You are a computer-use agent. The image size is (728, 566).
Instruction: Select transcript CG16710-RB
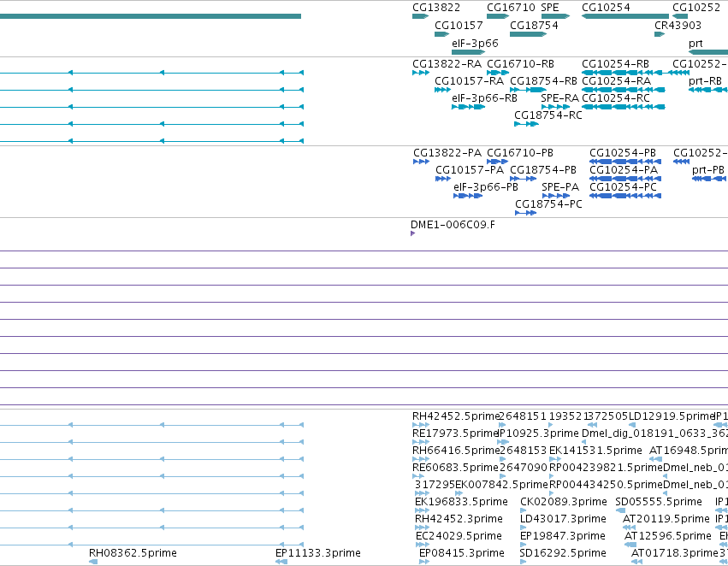pyautogui.click(x=498, y=73)
